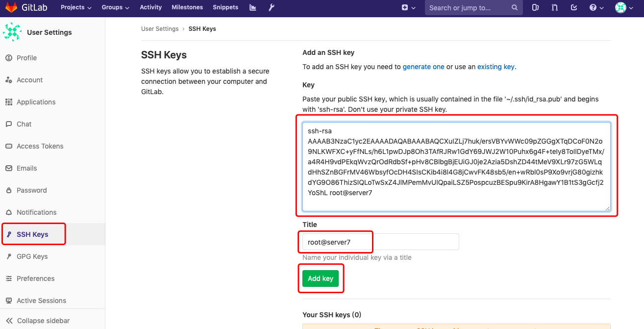644x329 pixels.
Task: Open the Issues icon in top bar
Action: (536, 7)
